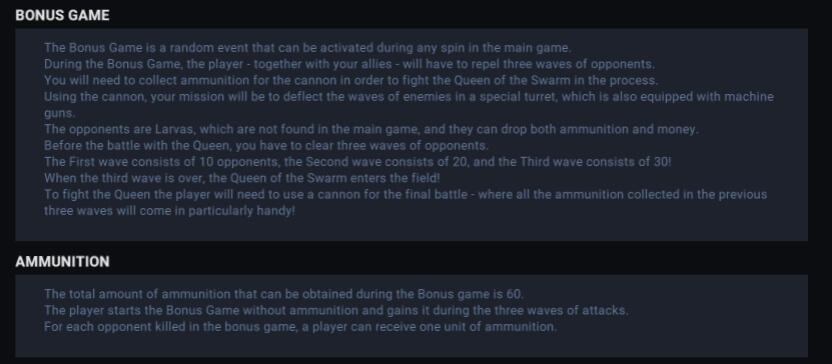Click the sentence about repelling three waves
The width and height of the screenshot is (832, 364).
coord(349,64)
